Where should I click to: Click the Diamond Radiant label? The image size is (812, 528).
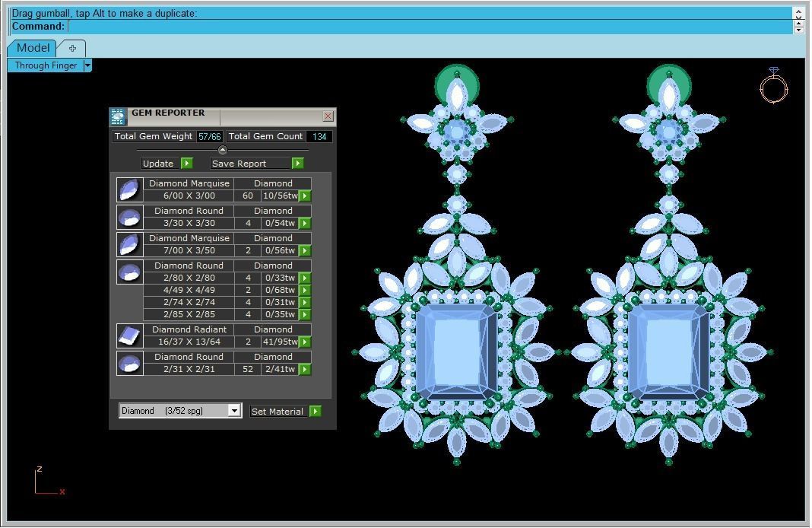(189, 329)
